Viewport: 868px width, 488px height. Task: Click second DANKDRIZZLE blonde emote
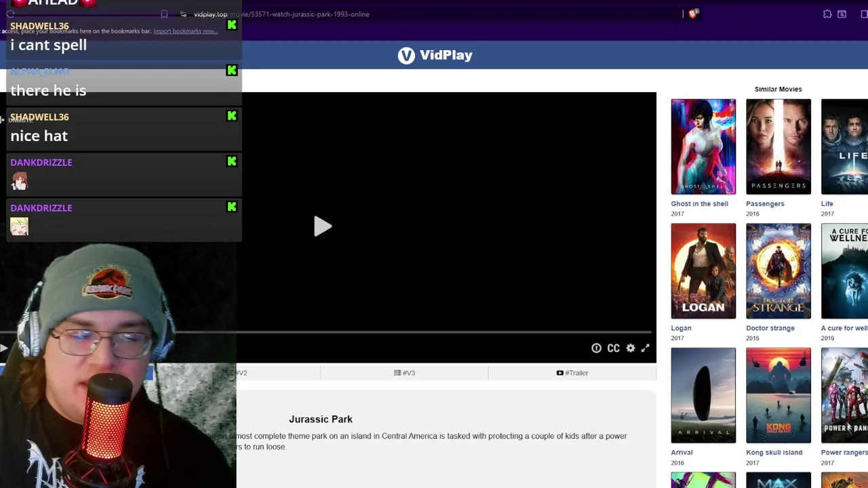tap(19, 226)
